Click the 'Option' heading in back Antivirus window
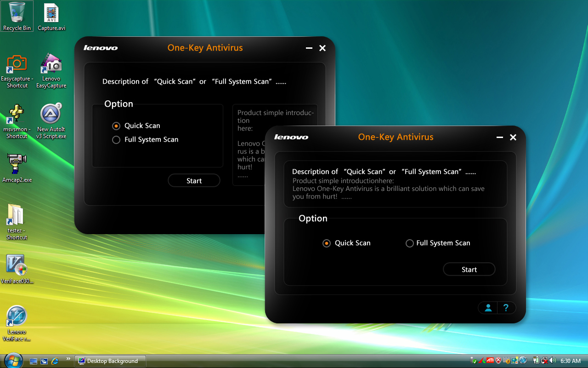 (119, 104)
